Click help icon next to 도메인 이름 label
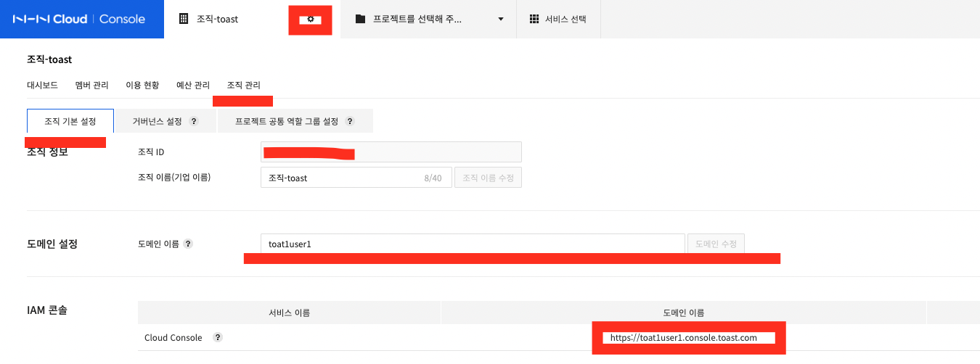Screen dimensions: 980x364 coord(188,244)
